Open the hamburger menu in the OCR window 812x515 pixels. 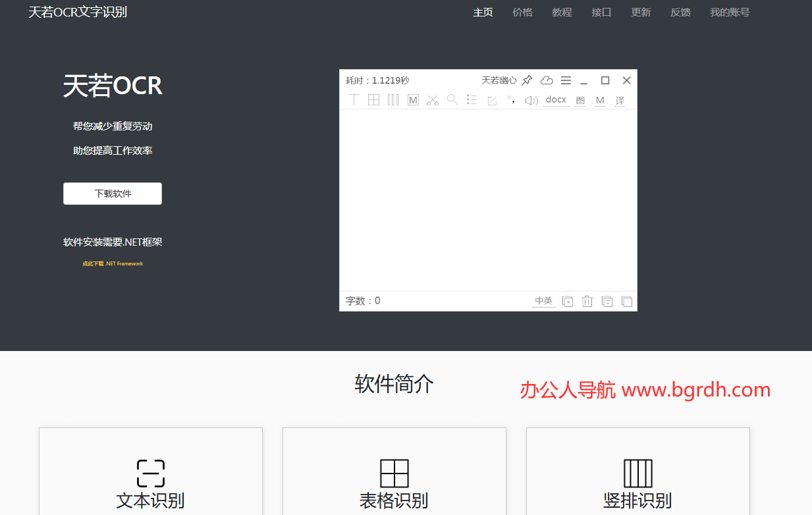(565, 80)
